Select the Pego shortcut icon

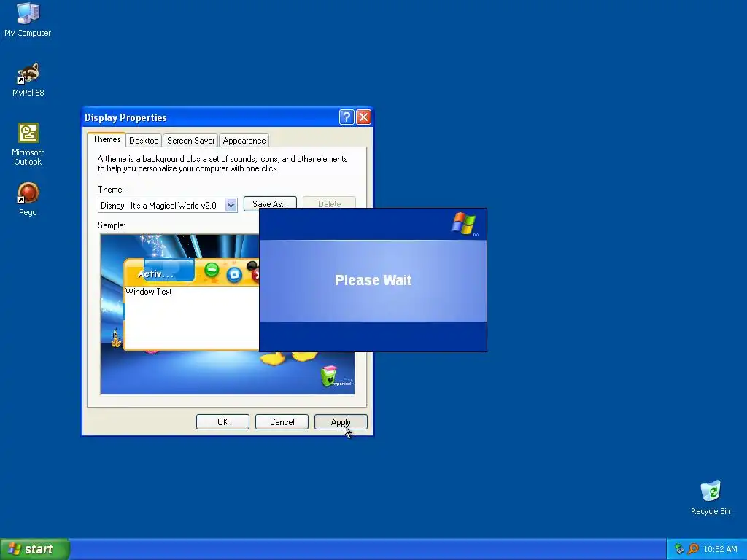(28, 199)
